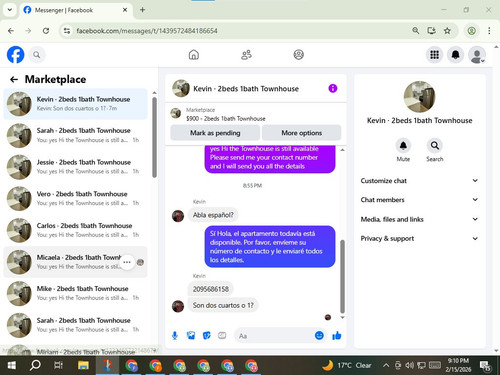
Task: Open the taskbar clock showing 9:10 PM
Action: point(458,365)
